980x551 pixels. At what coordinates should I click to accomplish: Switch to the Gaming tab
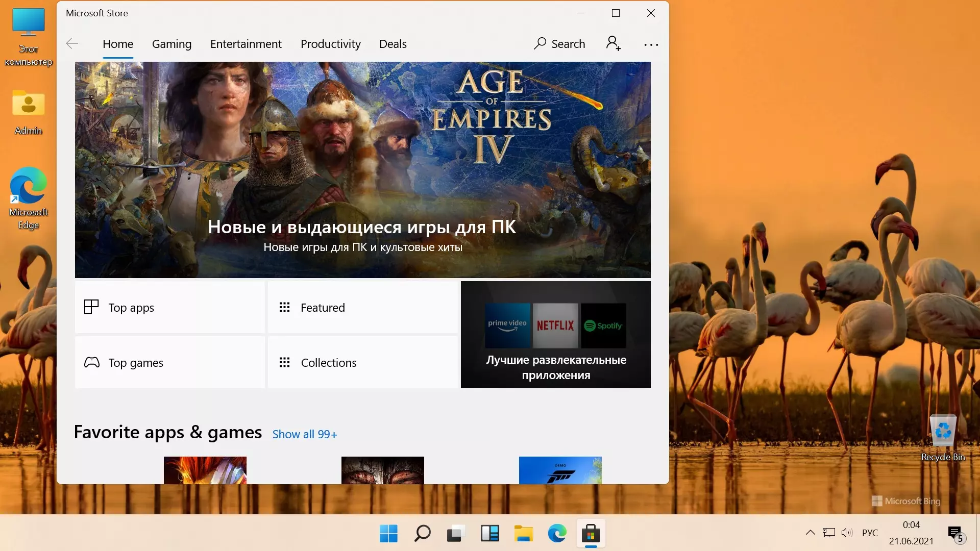171,44
